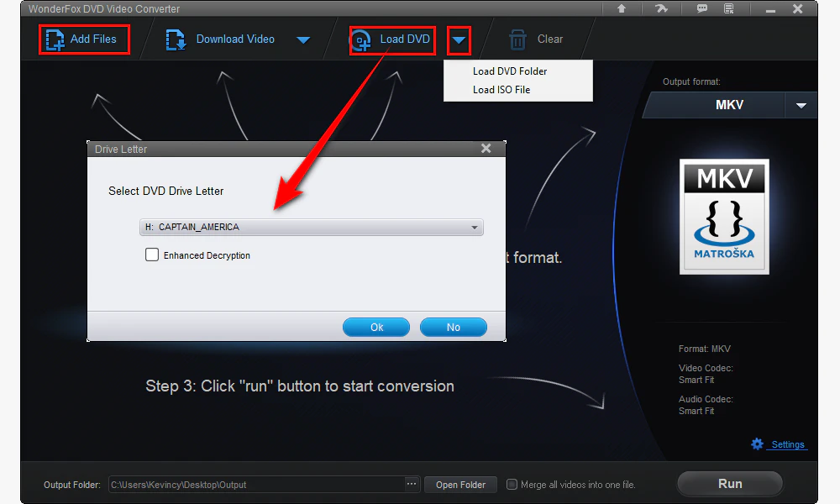The height and width of the screenshot is (504, 840).
Task: Enable the Enhanced Decryption checkbox
Action: (152, 255)
